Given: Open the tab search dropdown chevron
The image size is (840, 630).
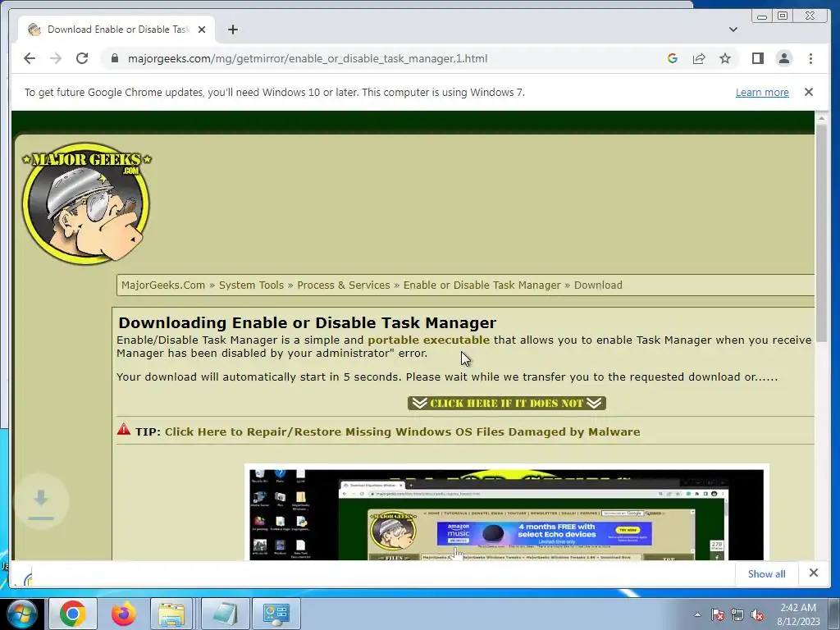Looking at the screenshot, I should (x=733, y=30).
